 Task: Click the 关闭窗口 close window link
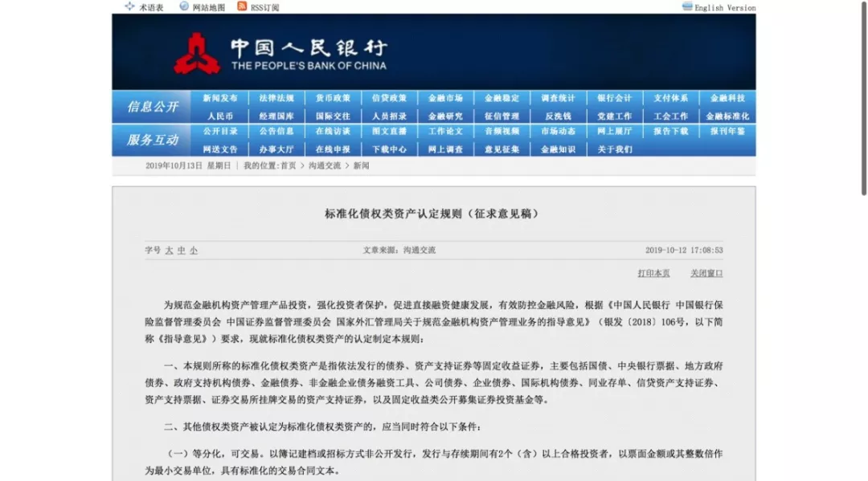click(x=706, y=273)
